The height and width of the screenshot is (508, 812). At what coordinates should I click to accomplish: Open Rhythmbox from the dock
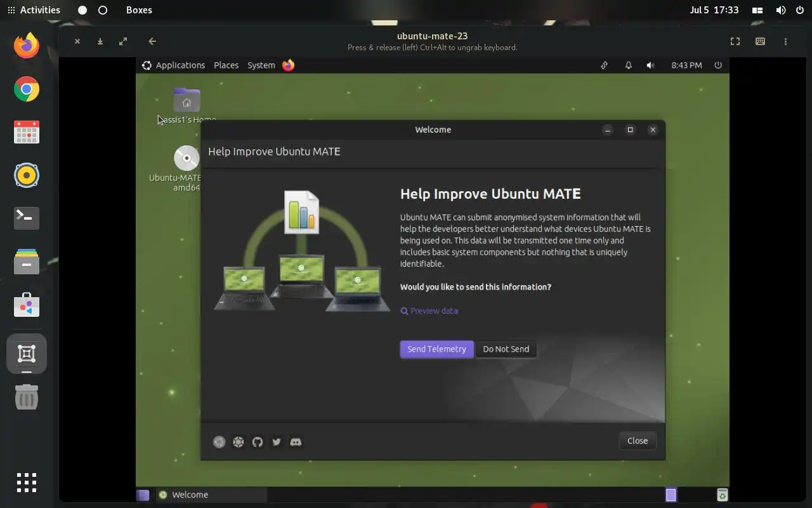pyautogui.click(x=27, y=175)
